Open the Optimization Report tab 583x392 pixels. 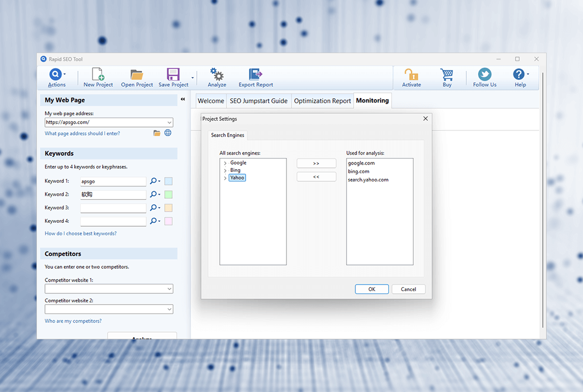click(x=322, y=101)
